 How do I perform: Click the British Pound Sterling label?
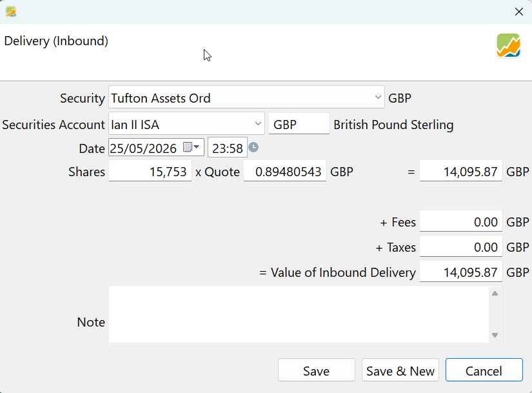coord(393,125)
